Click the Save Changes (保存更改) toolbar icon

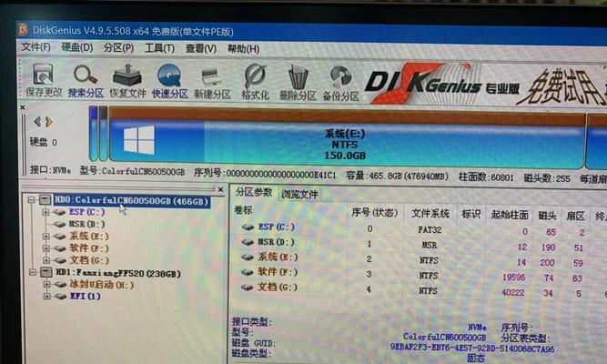click(43, 81)
